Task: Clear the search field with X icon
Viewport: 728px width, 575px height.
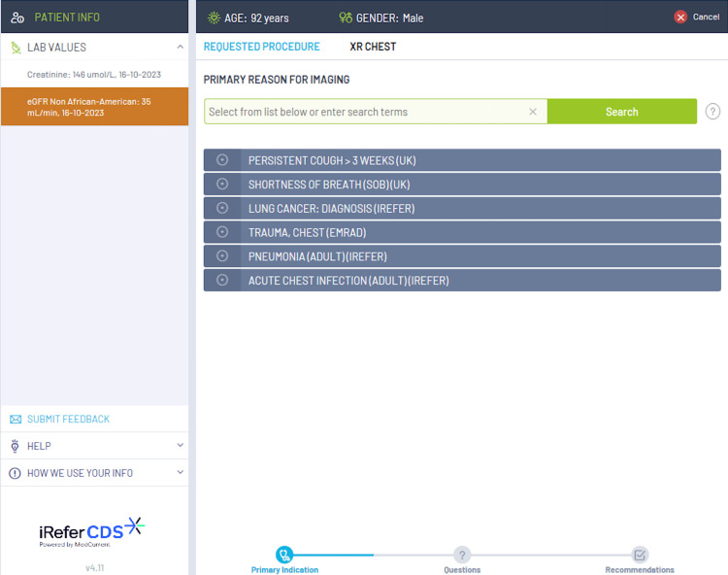Action: pos(533,112)
